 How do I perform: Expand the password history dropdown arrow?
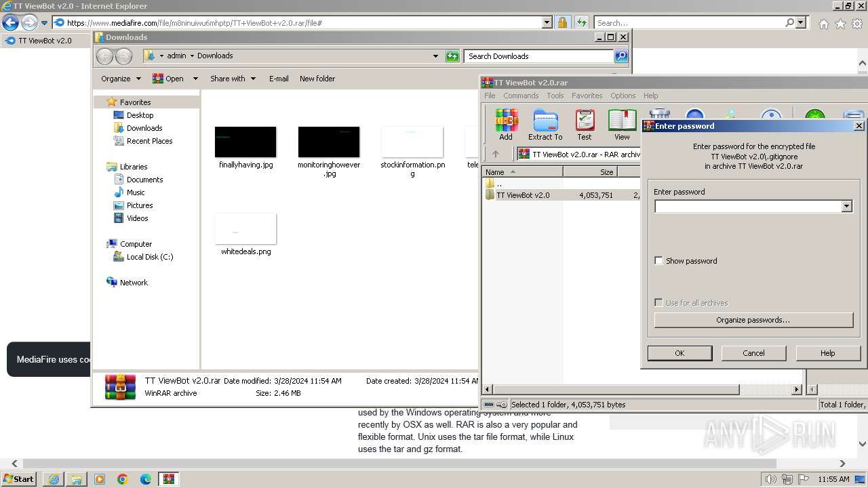pos(846,206)
